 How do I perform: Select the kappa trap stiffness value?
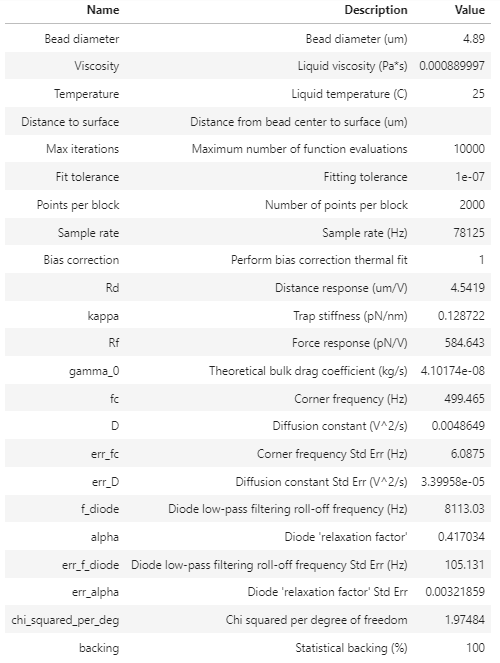tap(461, 316)
